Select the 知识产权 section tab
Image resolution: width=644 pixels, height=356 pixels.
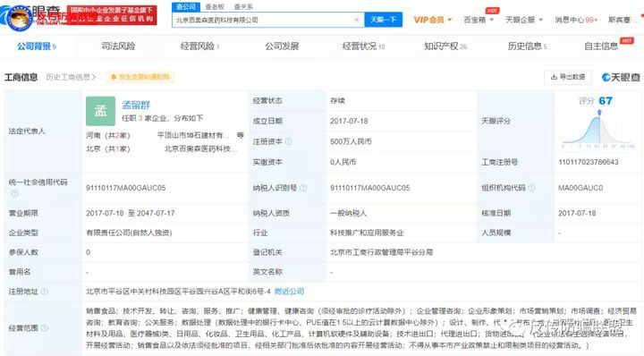(x=445, y=47)
